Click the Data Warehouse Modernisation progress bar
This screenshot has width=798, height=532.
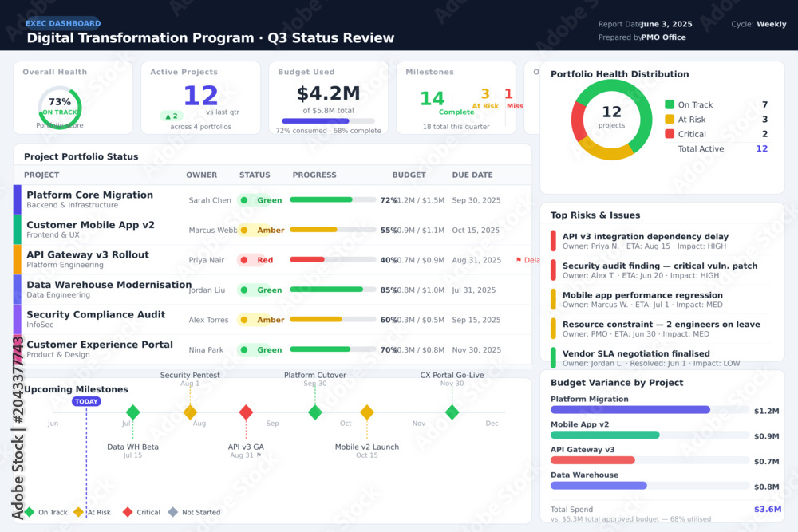(x=333, y=290)
